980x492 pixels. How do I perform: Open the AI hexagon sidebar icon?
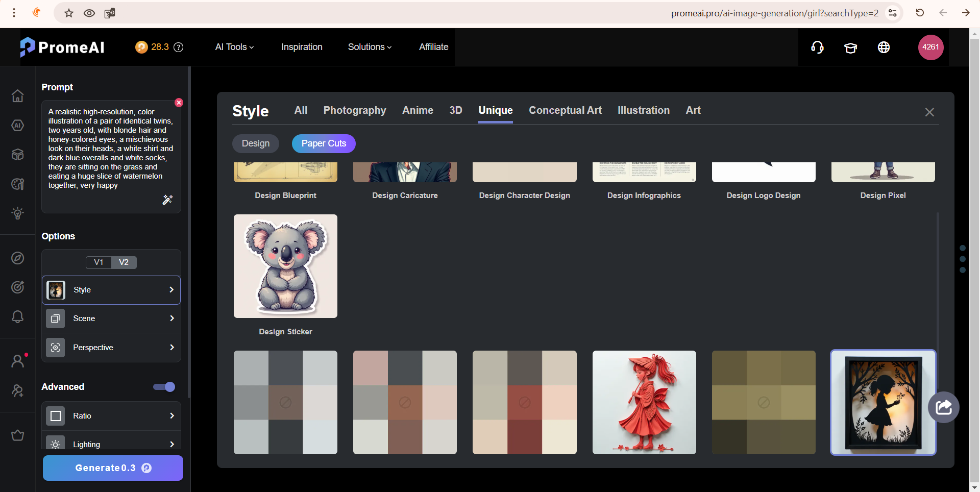(18, 125)
